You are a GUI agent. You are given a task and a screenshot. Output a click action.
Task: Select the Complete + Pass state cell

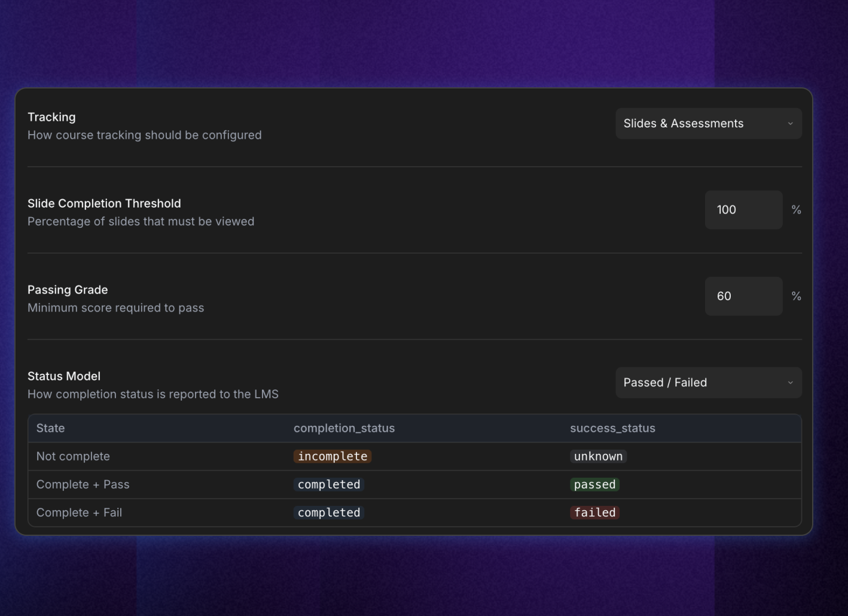[x=83, y=484]
